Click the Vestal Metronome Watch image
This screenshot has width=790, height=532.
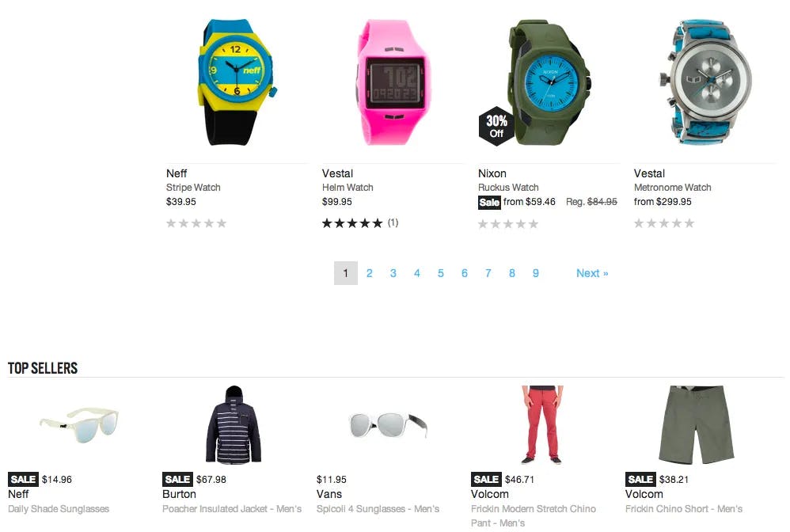coord(705,82)
